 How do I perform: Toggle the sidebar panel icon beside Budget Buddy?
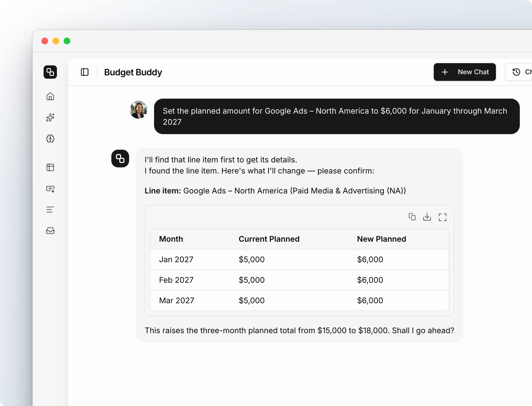84,72
